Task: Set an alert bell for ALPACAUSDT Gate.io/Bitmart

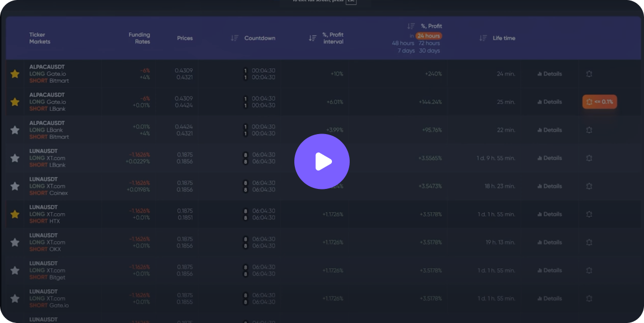Action: (589, 74)
